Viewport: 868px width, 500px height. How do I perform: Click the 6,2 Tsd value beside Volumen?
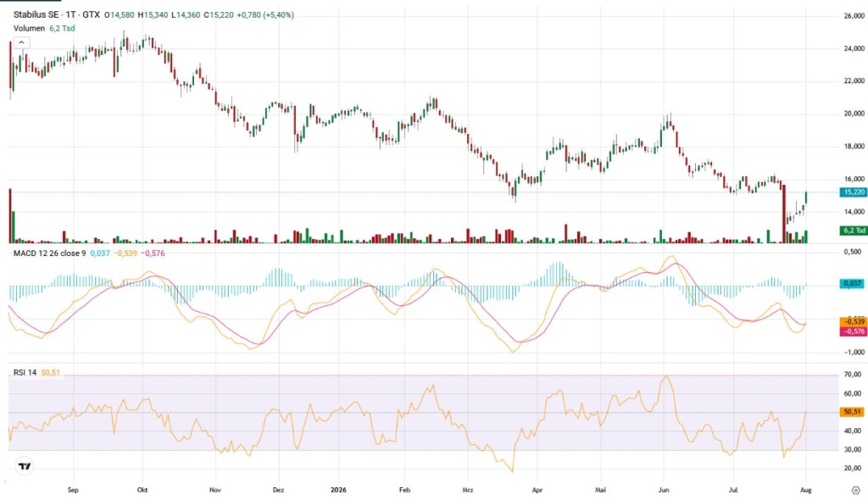point(62,28)
